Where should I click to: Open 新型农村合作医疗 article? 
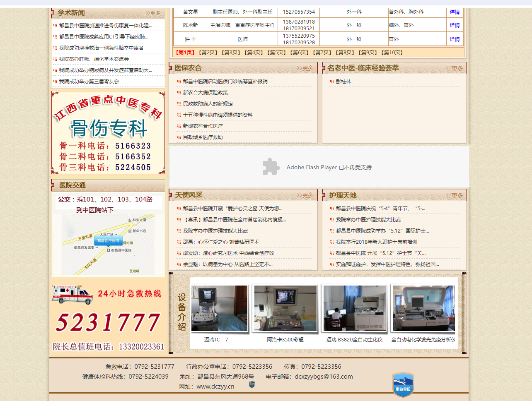[203, 126]
